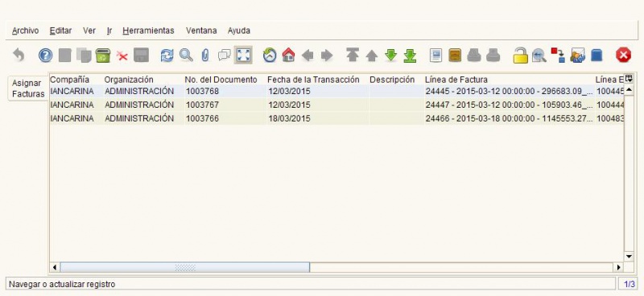Click the Undo changes toolbar icon

(x=19, y=55)
